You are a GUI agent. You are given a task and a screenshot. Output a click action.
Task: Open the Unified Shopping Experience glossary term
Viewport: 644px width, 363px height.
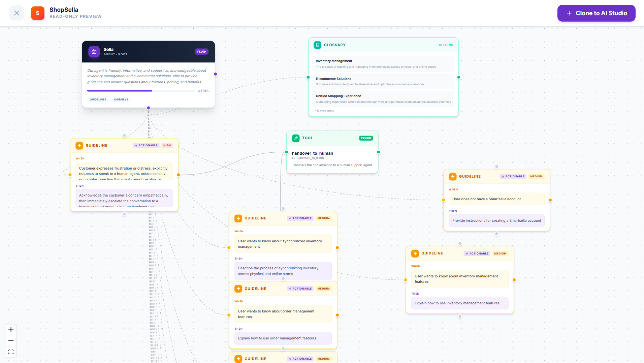(x=383, y=99)
